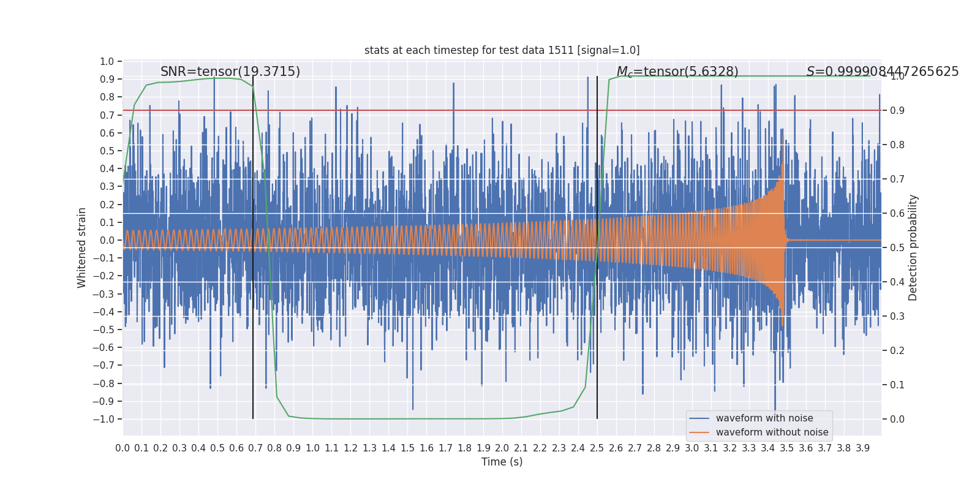
Task: Select the S=0.999908447265625 annotation
Action: tap(883, 72)
